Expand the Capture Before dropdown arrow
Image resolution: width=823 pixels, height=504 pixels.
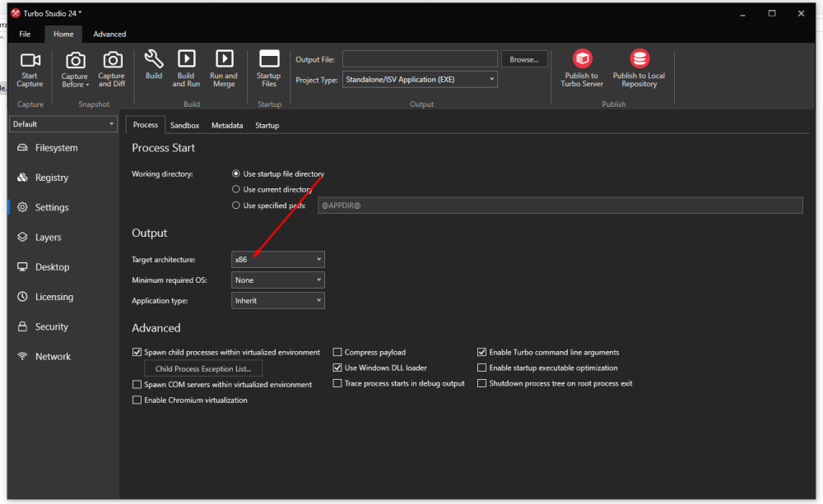tap(88, 85)
